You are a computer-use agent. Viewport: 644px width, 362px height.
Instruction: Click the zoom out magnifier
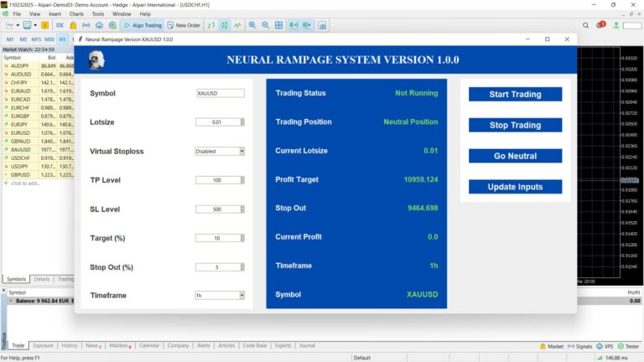click(265, 25)
